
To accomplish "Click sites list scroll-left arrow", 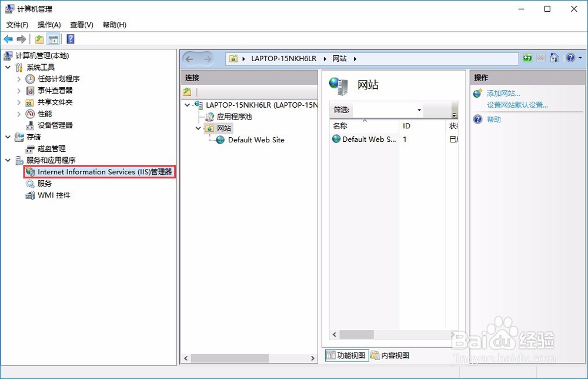I will coord(335,334).
